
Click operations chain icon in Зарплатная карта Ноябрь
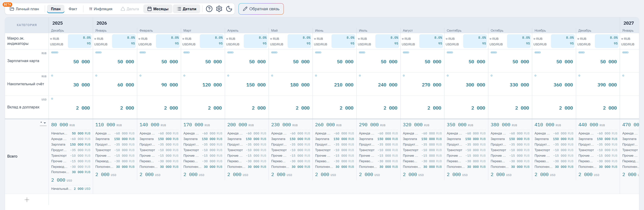click(537, 53)
